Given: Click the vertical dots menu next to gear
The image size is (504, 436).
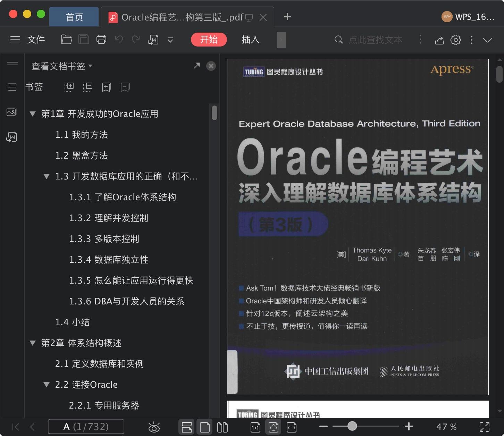Looking at the screenshot, I should (x=471, y=40).
